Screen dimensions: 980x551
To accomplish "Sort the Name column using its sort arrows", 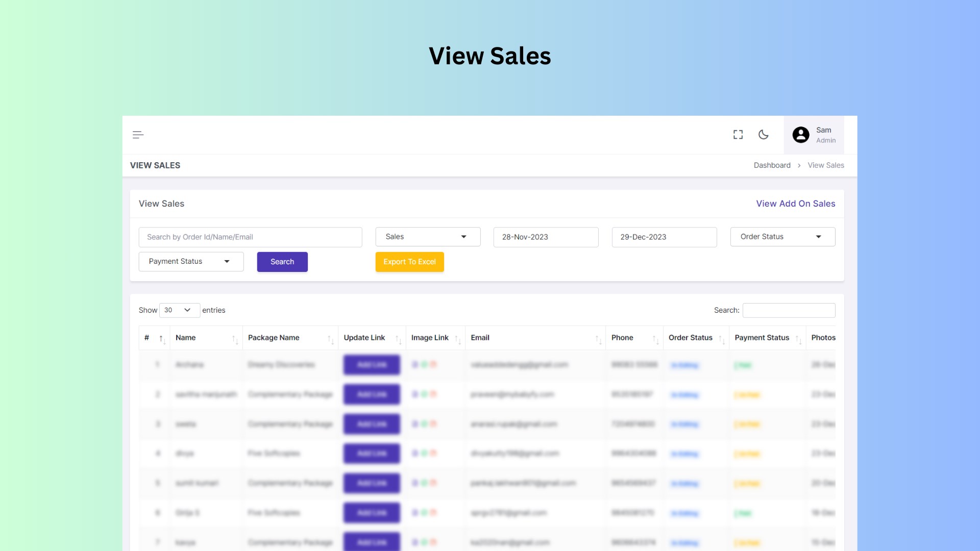I will pyautogui.click(x=235, y=338).
